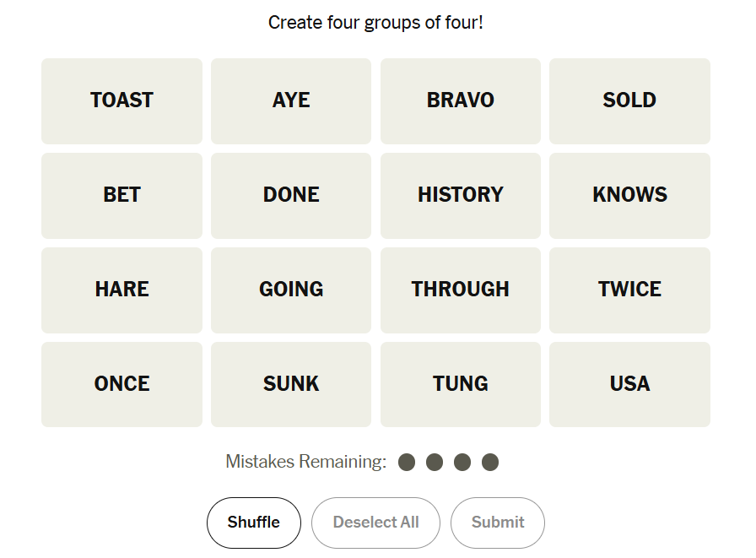Select the TUNG tile
756x558 pixels.
461,384
